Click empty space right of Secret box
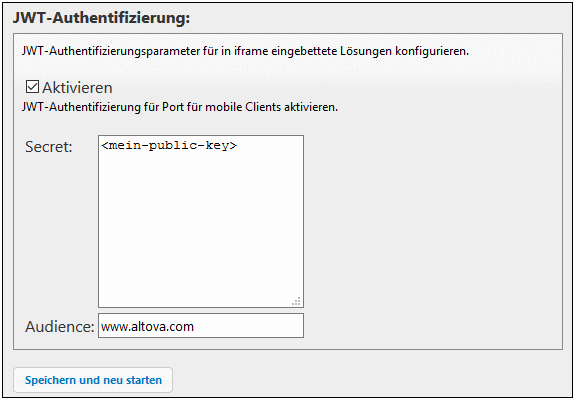This screenshot has height=400, width=575. tap(433, 221)
